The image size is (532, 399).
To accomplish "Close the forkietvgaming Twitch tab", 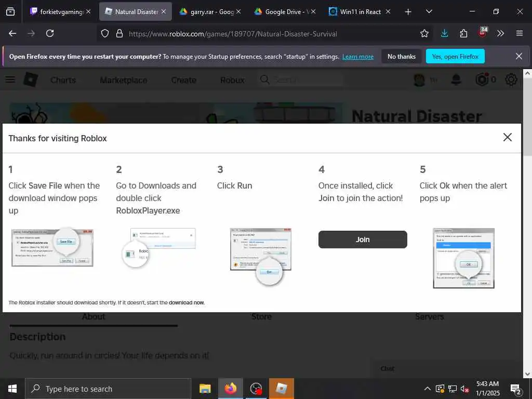I will (x=88, y=11).
